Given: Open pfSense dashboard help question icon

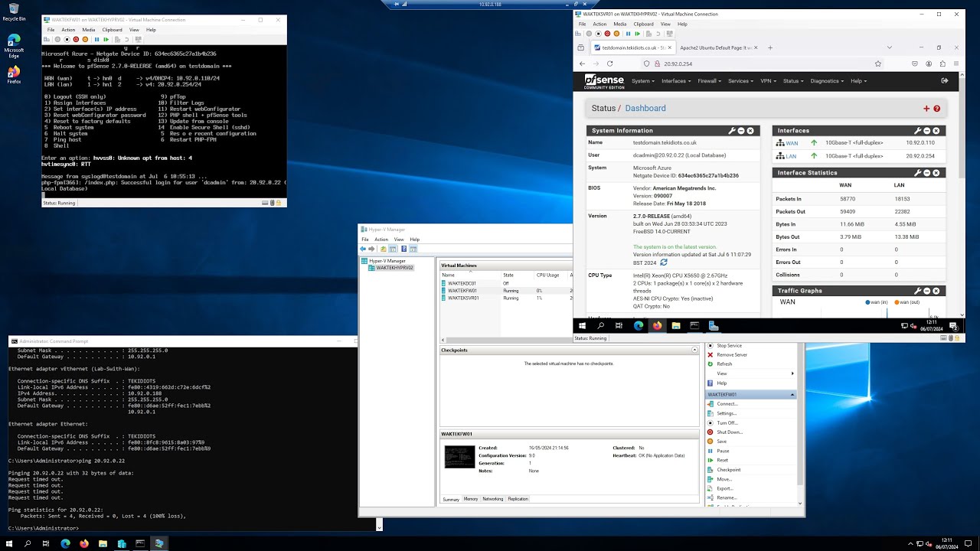Looking at the screenshot, I should [936, 109].
